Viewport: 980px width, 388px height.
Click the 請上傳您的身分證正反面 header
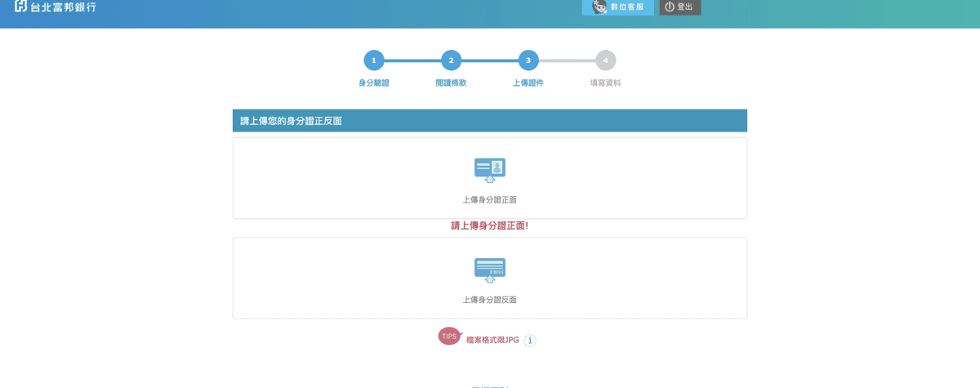pos(490,121)
